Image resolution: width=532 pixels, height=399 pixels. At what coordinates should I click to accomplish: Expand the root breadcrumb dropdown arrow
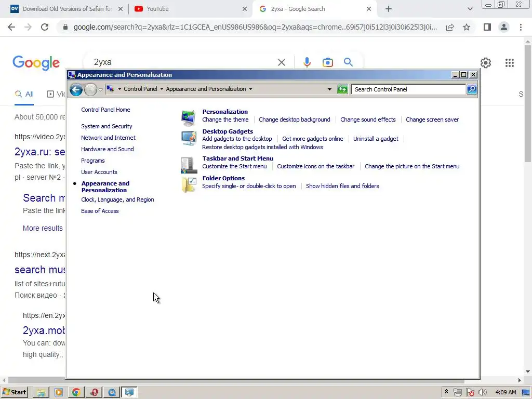pyautogui.click(x=119, y=89)
